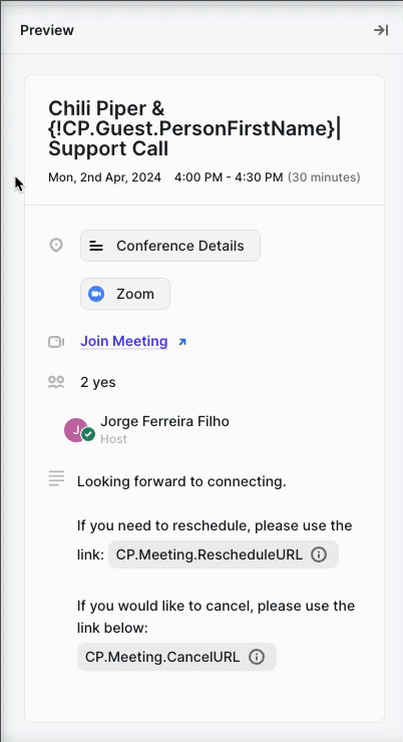Click the attendees people icon
This screenshot has width=403, height=742.
56,382
